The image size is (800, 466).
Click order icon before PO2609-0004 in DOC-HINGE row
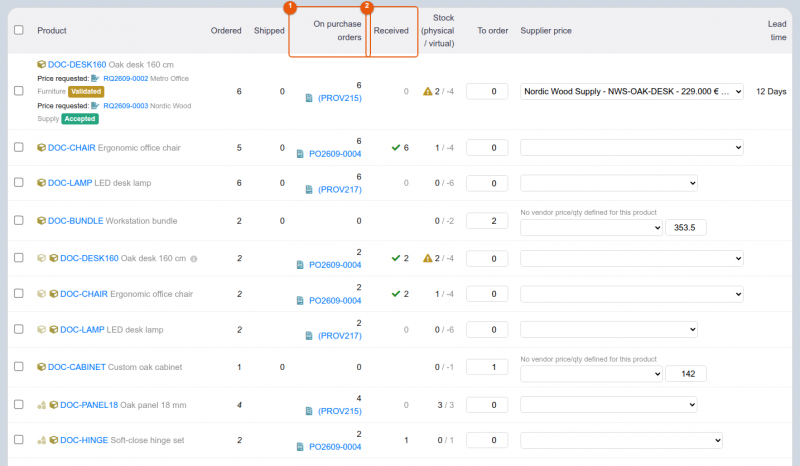[x=300, y=447]
